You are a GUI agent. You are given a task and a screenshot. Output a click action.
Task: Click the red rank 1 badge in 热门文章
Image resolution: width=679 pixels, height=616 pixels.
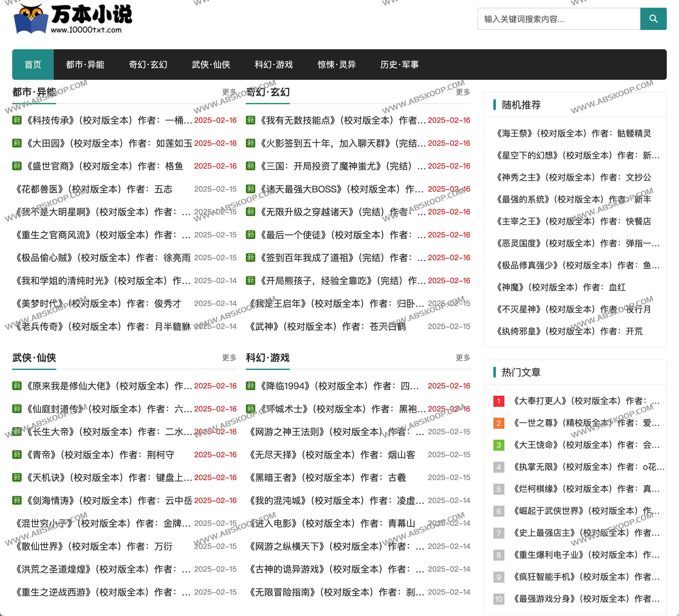point(498,401)
